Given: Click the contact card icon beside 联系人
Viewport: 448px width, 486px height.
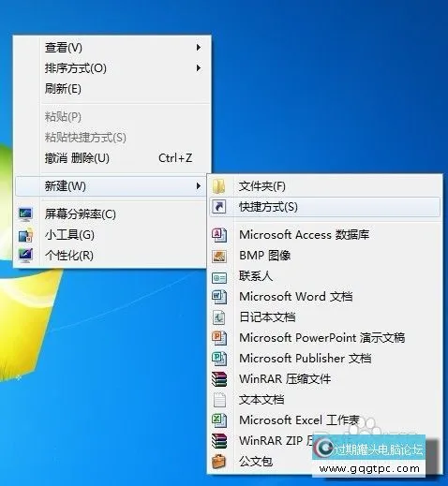Looking at the screenshot, I should (219, 277).
